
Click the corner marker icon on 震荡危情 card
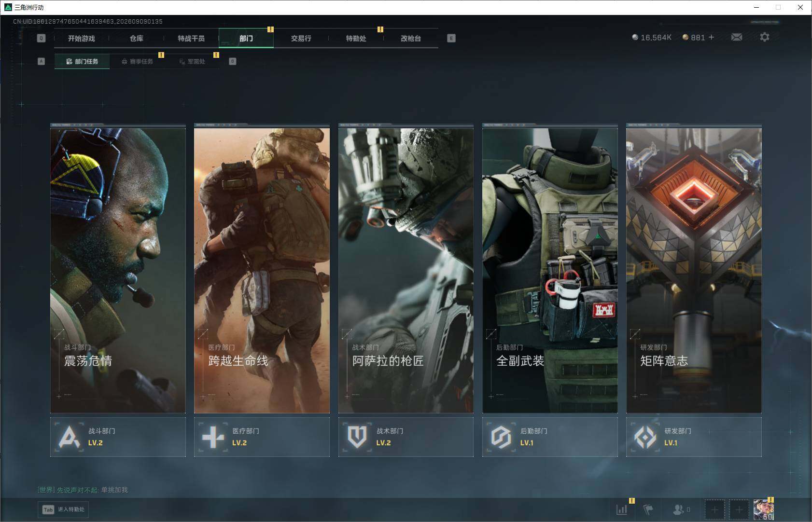coord(59,334)
